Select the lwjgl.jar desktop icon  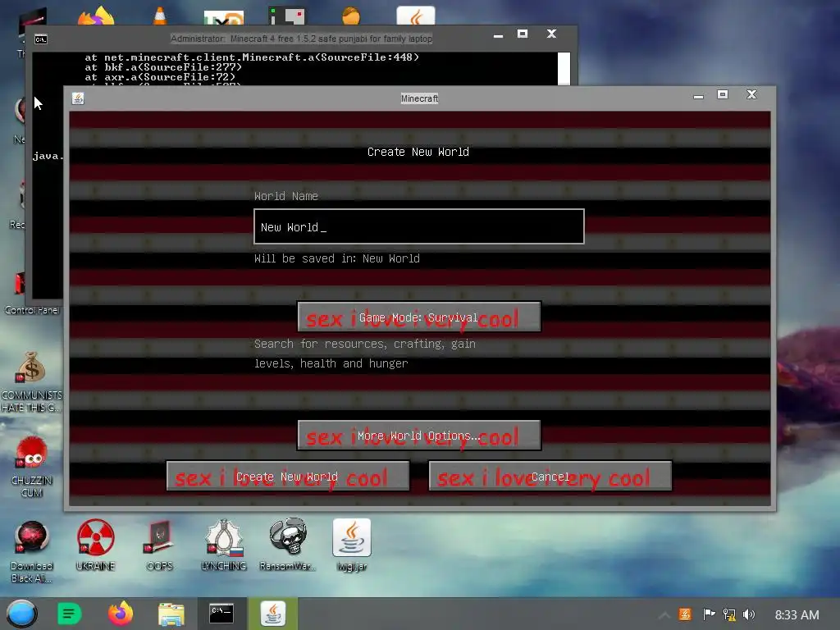[351, 545]
